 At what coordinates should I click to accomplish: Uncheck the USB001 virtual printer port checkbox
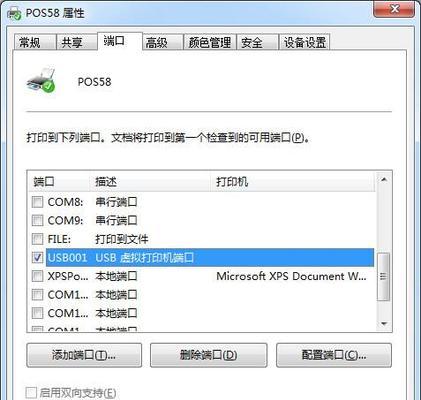pyautogui.click(x=37, y=257)
